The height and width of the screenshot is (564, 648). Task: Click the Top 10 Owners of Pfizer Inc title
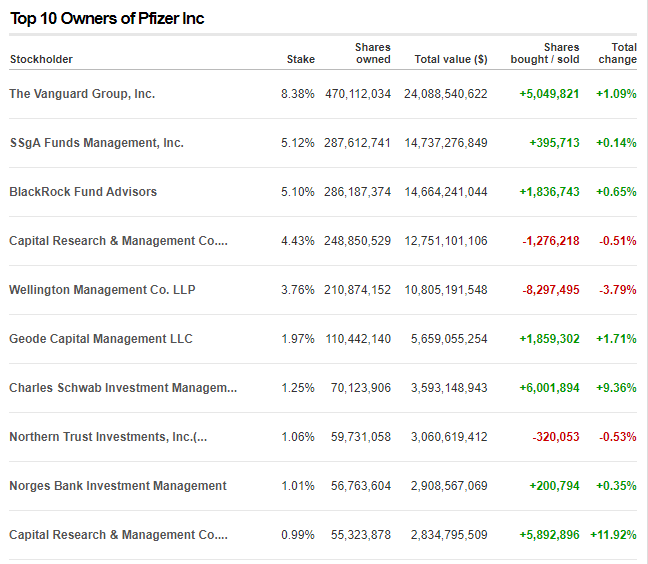click(106, 18)
